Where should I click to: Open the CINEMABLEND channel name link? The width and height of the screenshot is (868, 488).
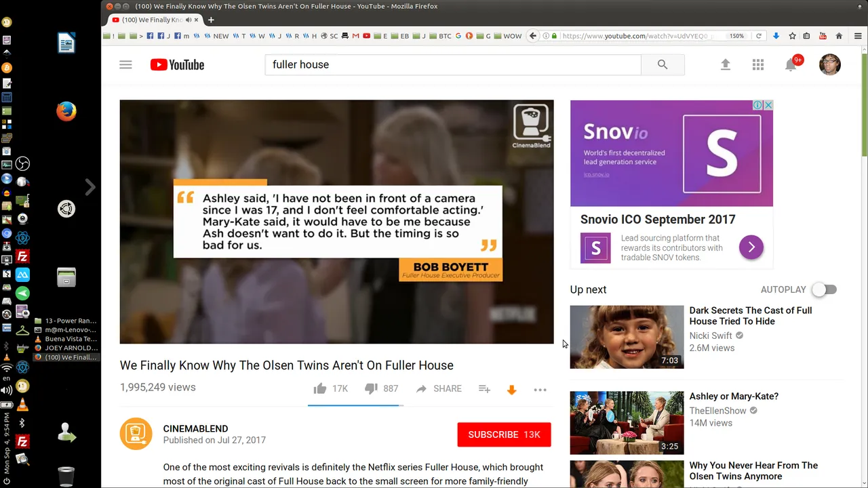coord(195,428)
